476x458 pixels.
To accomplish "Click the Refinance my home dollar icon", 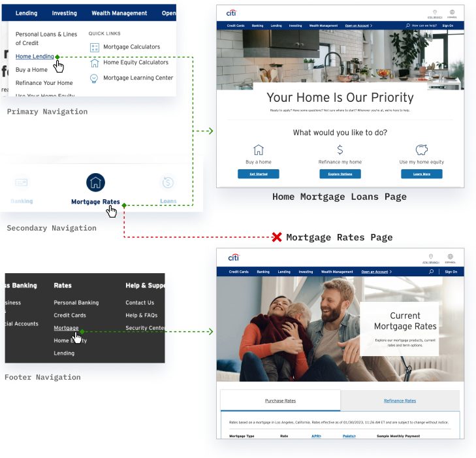I will (340, 150).
